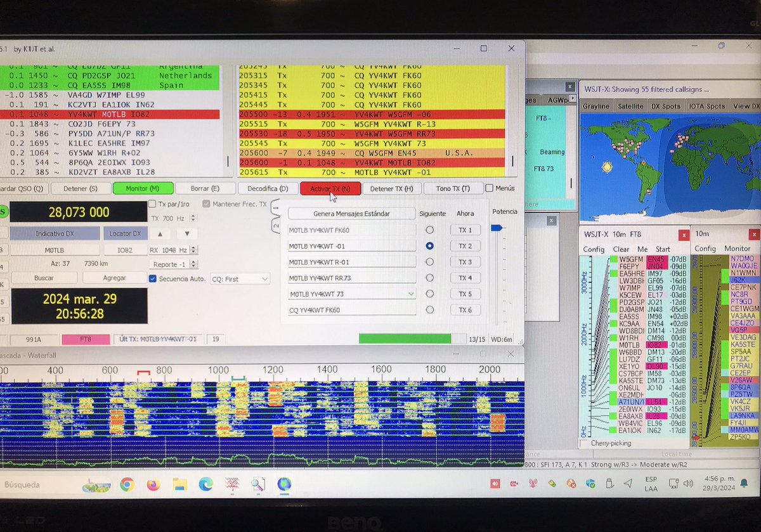The image size is (761, 532).
Task: Click the Activar TX (N) button
Action: click(x=330, y=188)
